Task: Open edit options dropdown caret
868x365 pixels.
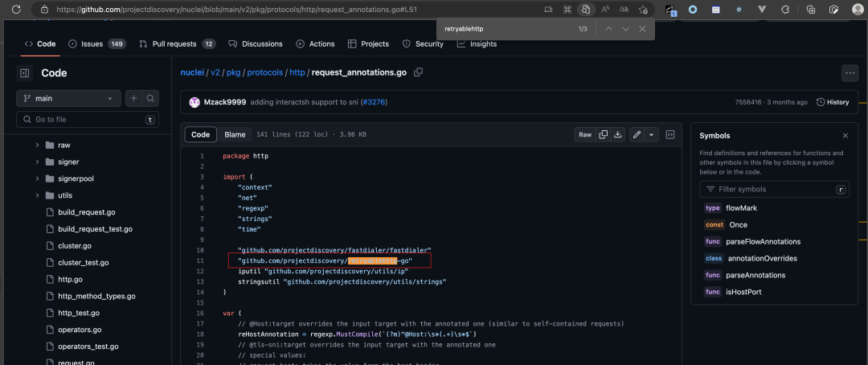Action: [x=652, y=134]
